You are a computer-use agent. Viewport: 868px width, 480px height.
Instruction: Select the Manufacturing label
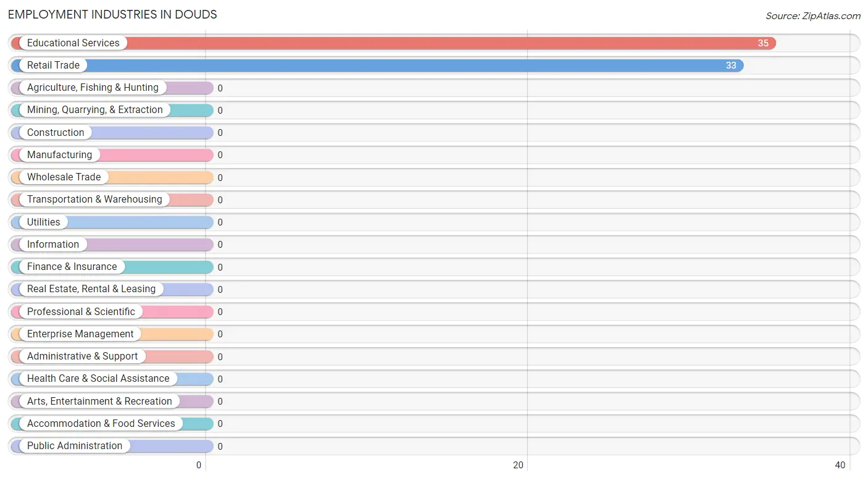[x=59, y=155]
